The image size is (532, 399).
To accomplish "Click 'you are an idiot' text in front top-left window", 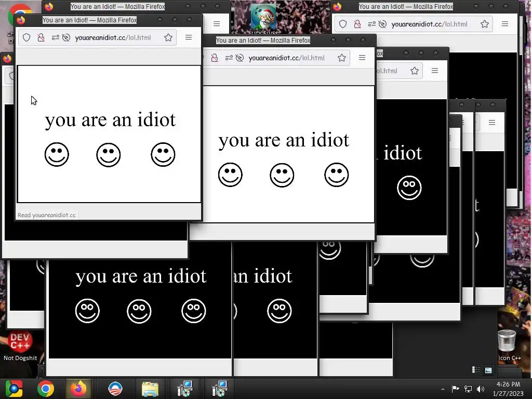I will pos(110,120).
